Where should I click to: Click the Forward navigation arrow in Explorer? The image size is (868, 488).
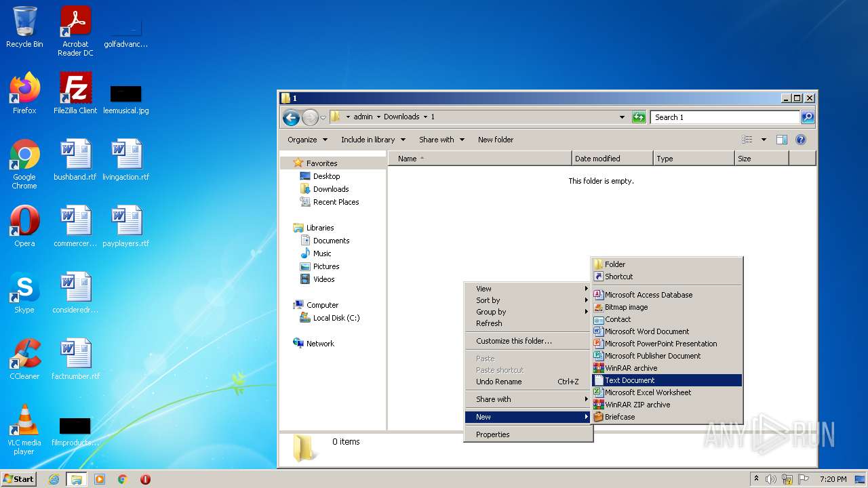tap(310, 117)
